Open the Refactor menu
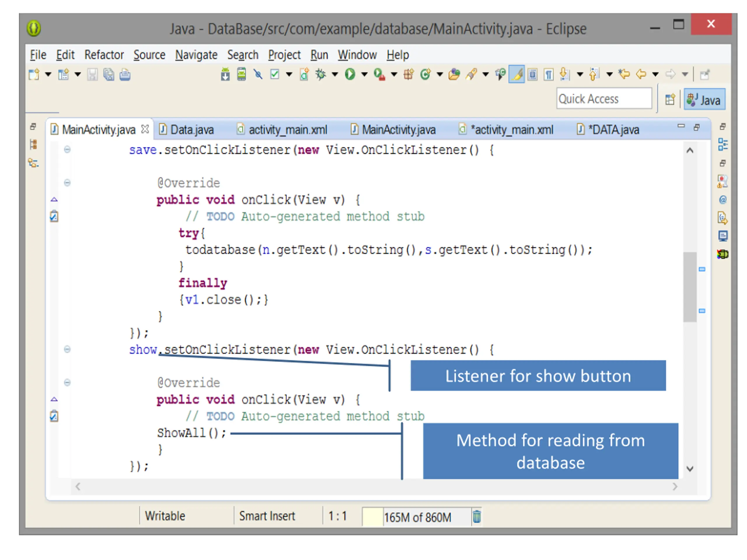Viewport: 747px width, 560px height. pyautogui.click(x=104, y=55)
